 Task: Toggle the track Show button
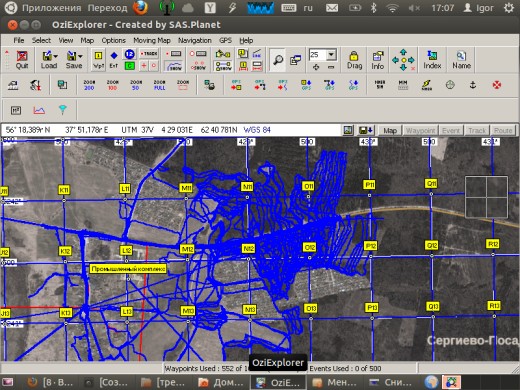(x=174, y=66)
